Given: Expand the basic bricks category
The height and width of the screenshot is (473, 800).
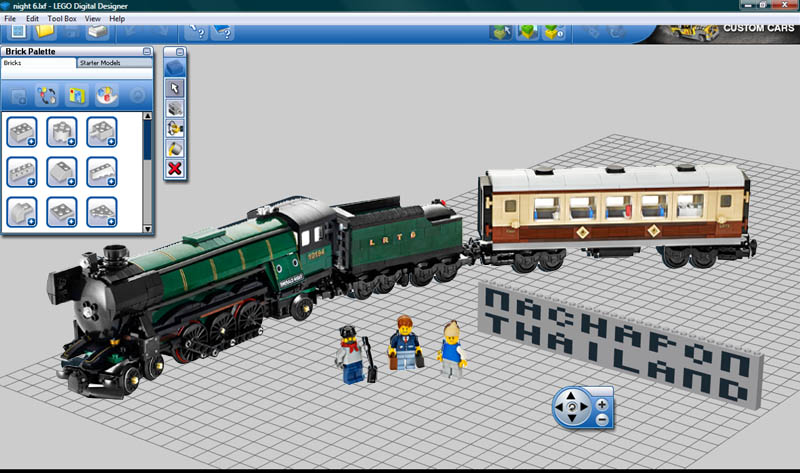Looking at the screenshot, I should (22, 132).
